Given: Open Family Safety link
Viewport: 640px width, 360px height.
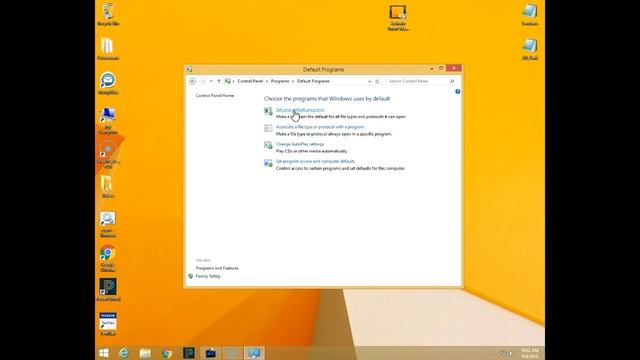Looking at the screenshot, I should pos(208,276).
